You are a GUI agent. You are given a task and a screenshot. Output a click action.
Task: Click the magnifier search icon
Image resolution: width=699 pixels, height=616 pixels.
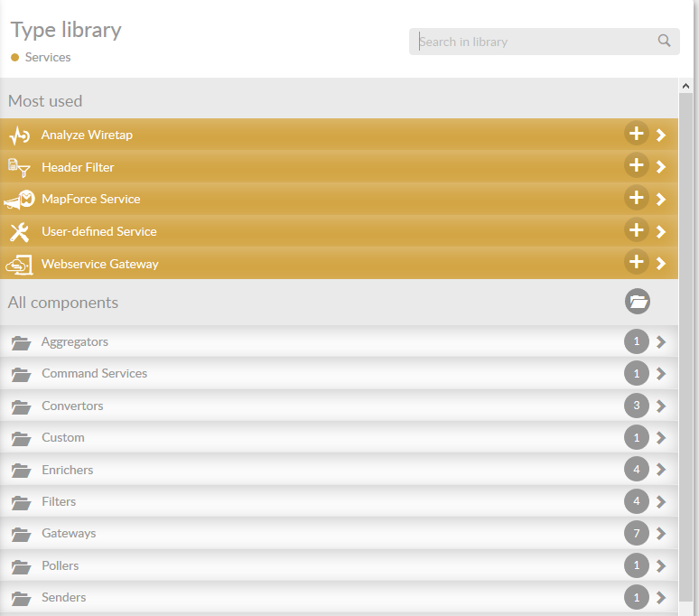(x=664, y=41)
